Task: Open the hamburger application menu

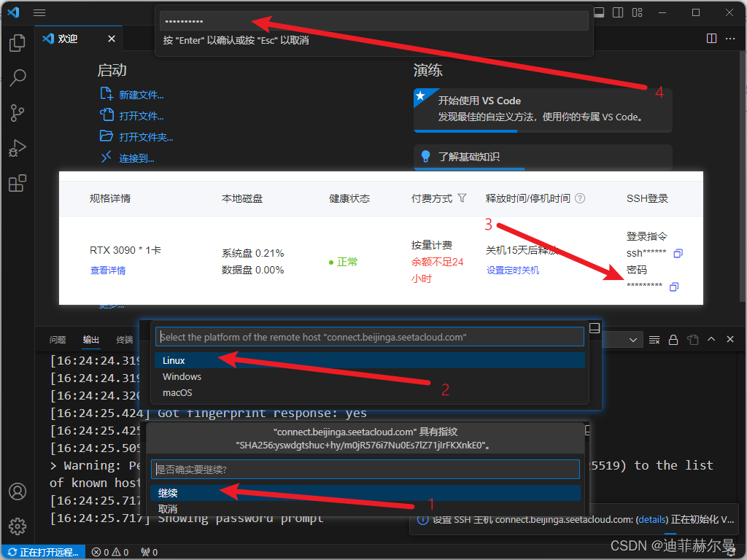Action: [39, 13]
